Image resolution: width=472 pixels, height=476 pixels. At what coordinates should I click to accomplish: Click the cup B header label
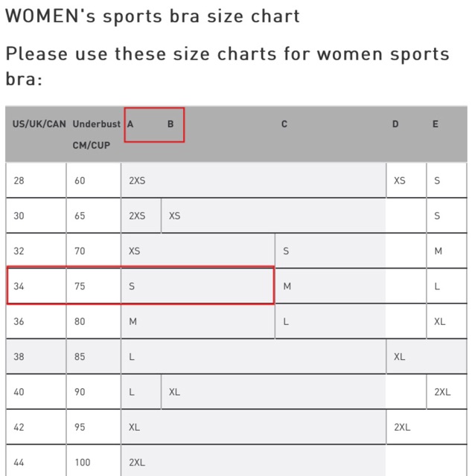[170, 124]
